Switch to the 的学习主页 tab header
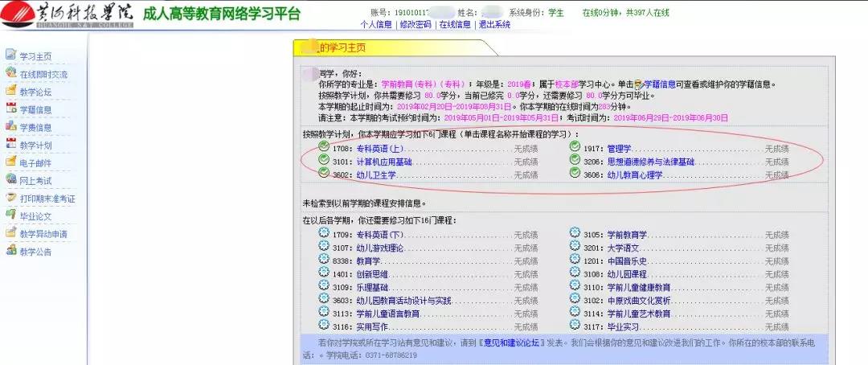 [x=342, y=48]
